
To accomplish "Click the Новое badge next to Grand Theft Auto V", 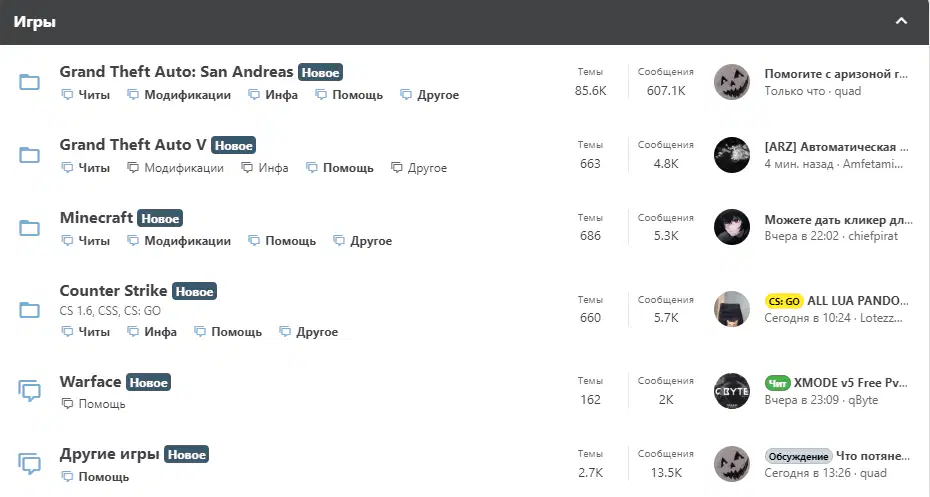I will (x=233, y=145).
